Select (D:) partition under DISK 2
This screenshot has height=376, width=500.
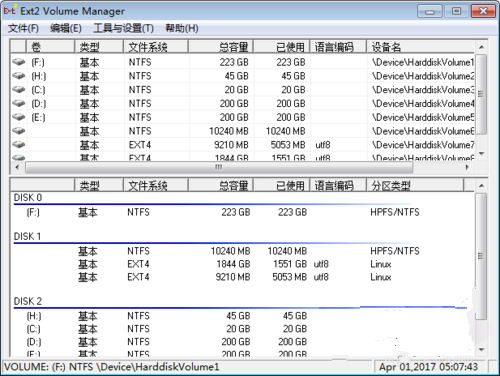click(34, 342)
